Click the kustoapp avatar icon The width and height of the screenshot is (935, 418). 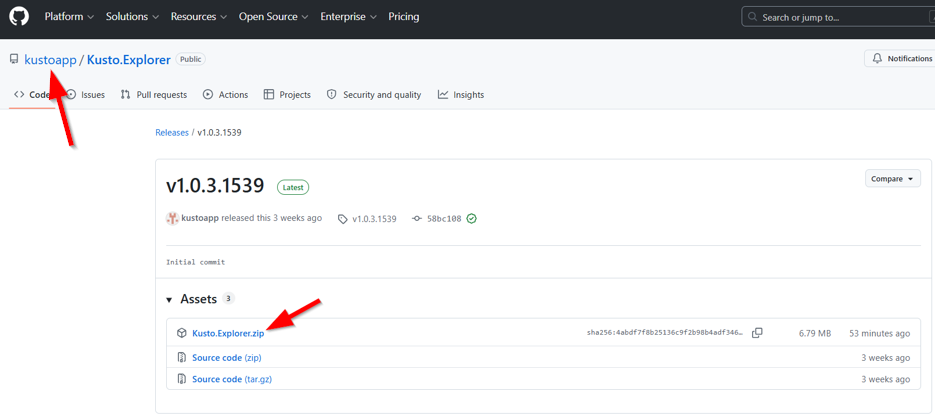pyautogui.click(x=173, y=218)
